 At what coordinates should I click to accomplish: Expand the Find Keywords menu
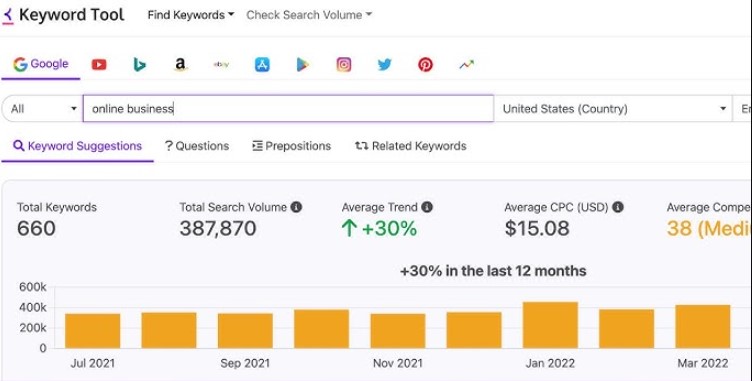[191, 15]
